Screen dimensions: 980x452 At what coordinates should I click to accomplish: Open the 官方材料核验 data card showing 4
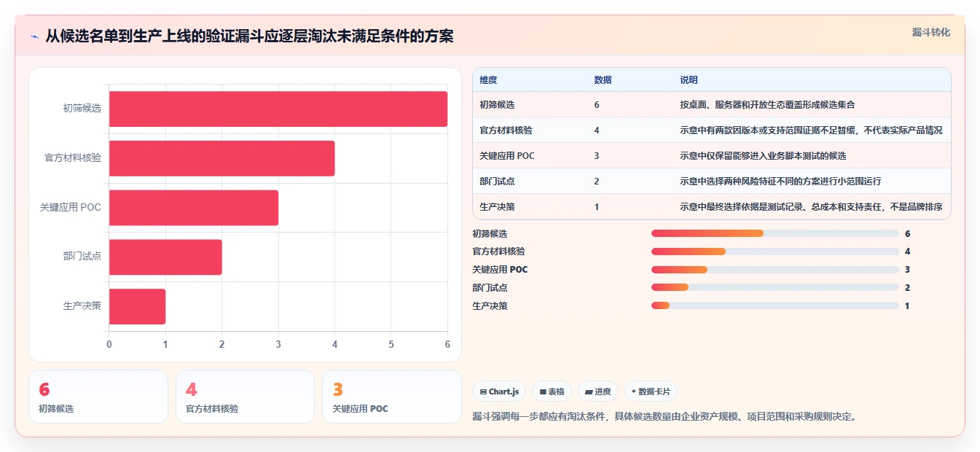[x=245, y=397]
